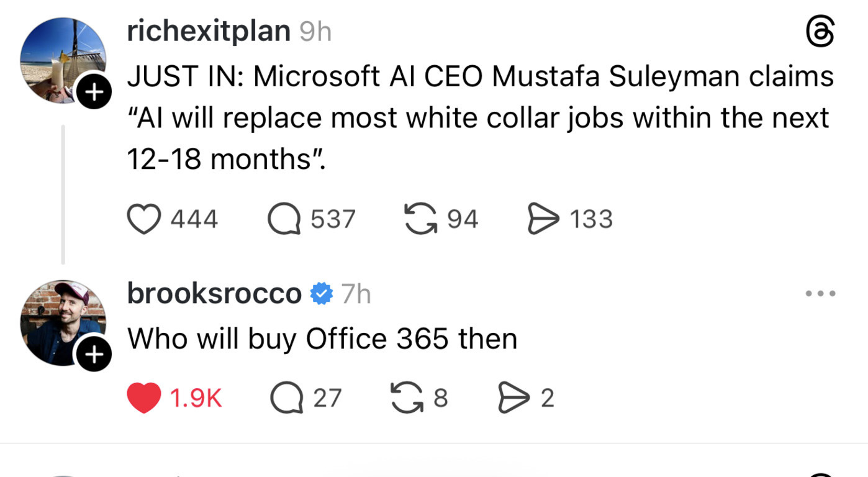The height and width of the screenshot is (477, 868).
Task: Click the 9h timestamp on richexitplan post
Action: (x=315, y=32)
